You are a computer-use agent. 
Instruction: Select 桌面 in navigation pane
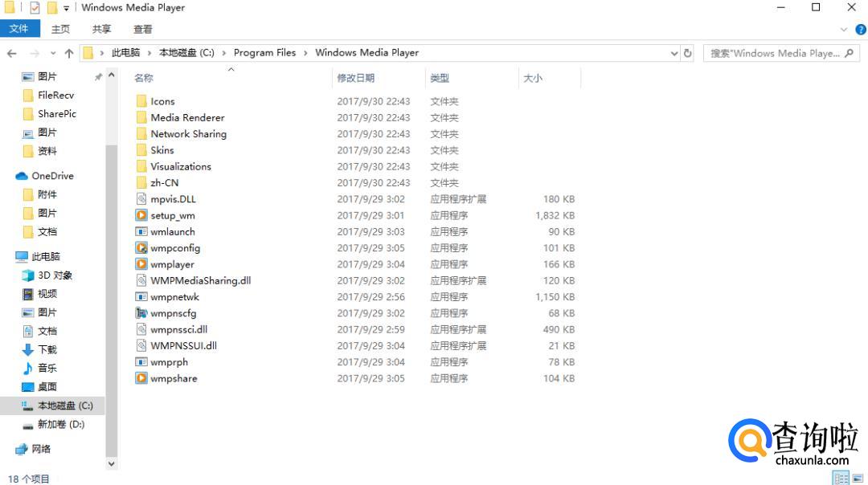(x=47, y=387)
